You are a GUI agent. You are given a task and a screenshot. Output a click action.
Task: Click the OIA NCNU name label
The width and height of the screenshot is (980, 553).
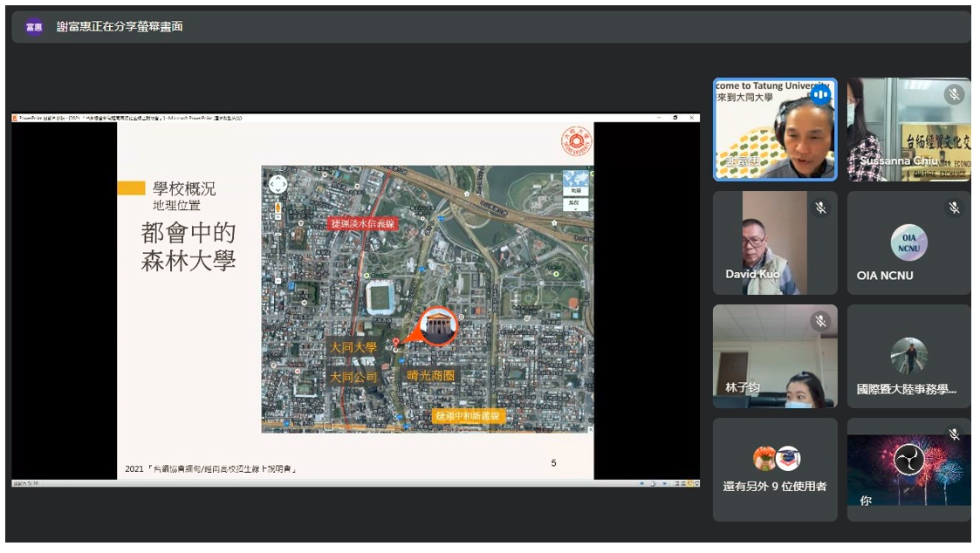pos(885,276)
